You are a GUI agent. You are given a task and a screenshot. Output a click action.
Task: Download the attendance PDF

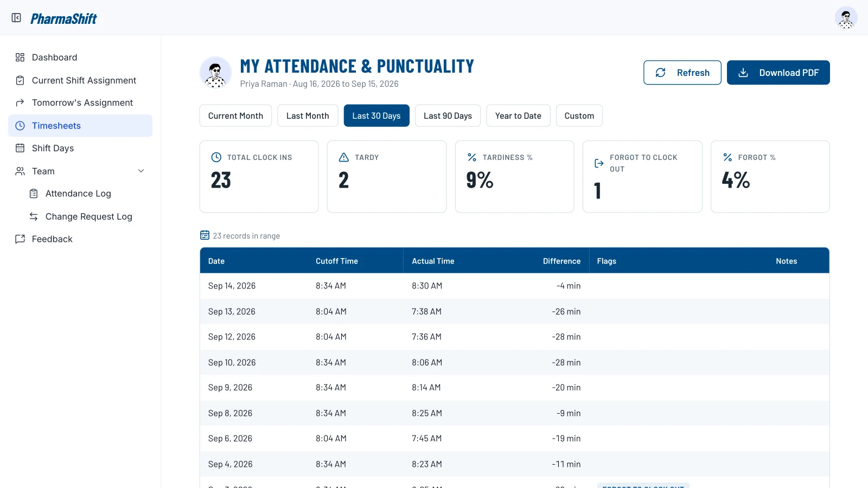coord(778,73)
